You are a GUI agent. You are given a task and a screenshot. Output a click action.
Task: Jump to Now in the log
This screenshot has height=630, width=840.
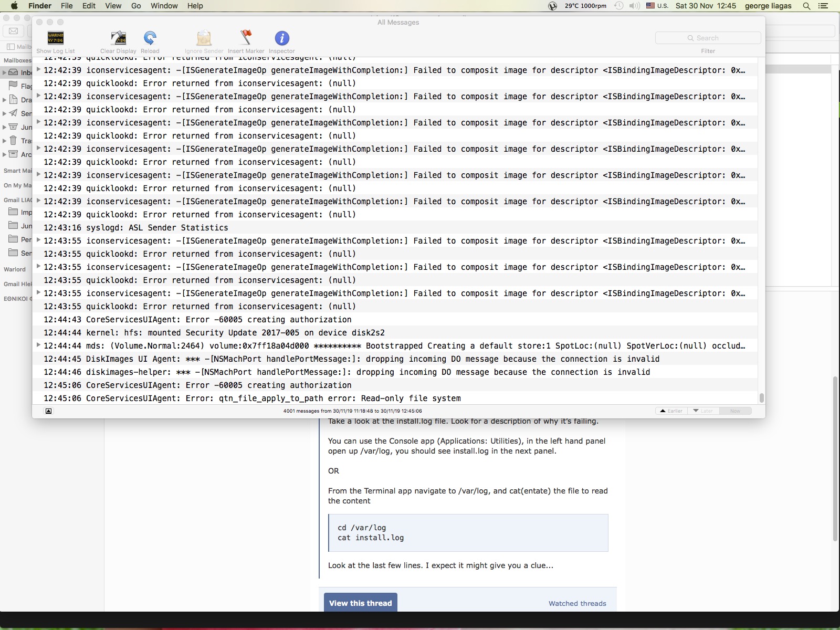click(736, 411)
